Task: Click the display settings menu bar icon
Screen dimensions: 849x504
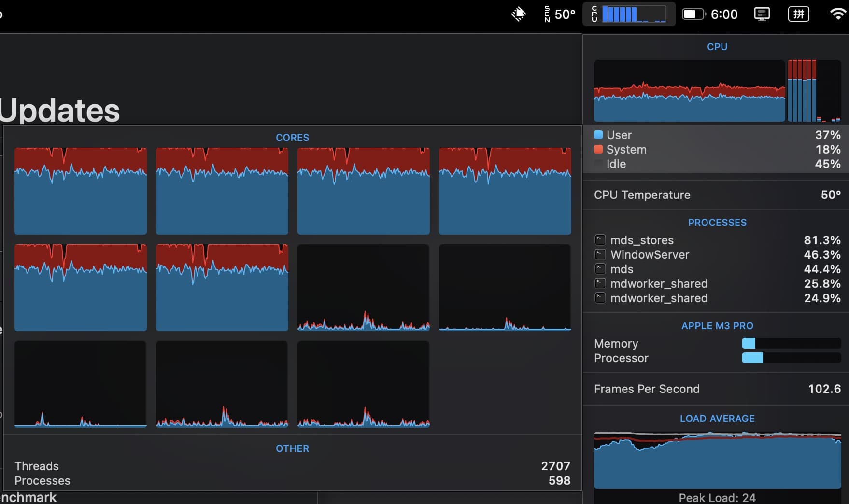Action: (x=762, y=14)
